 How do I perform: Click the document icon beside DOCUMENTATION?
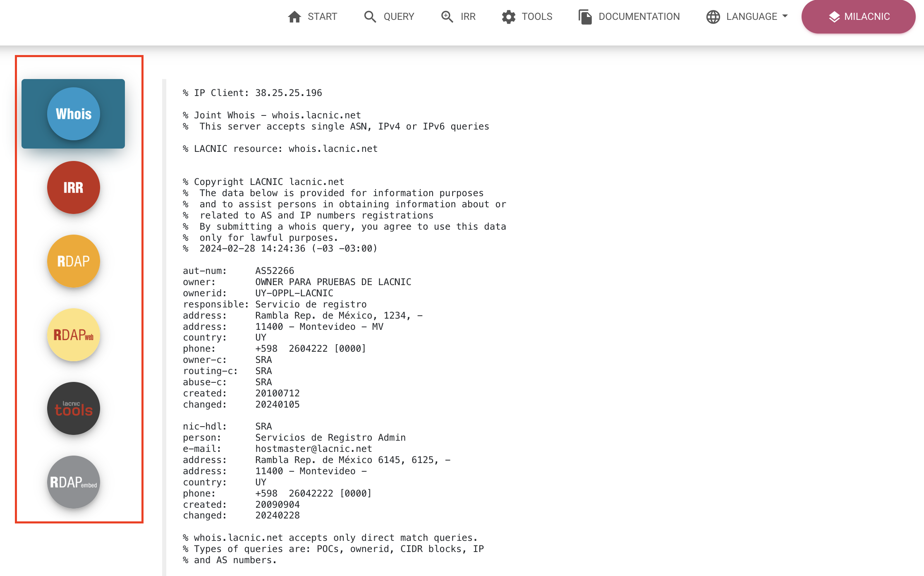(x=585, y=17)
